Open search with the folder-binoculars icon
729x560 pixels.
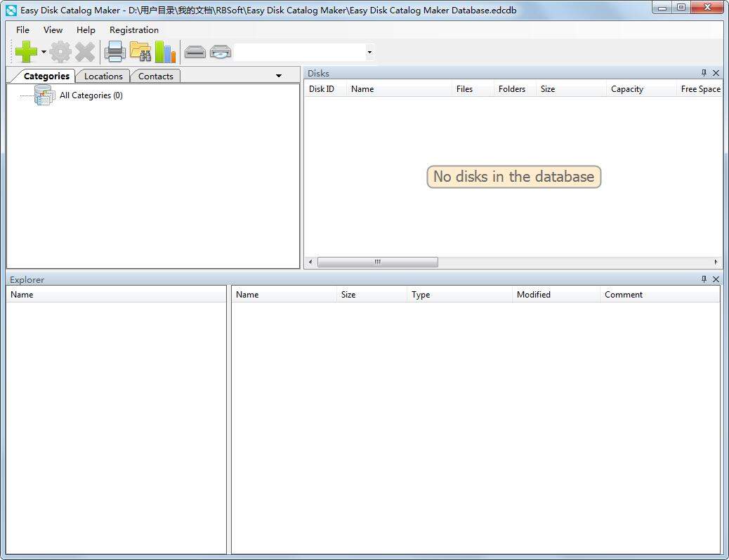(x=140, y=51)
